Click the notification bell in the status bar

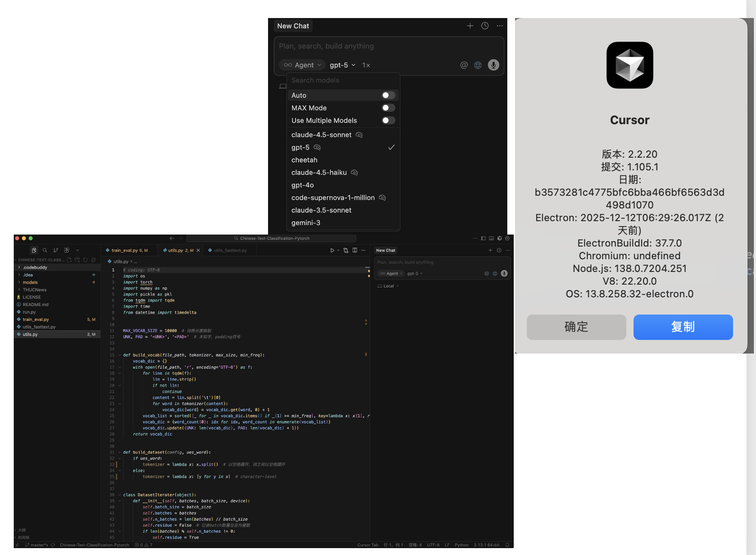(507, 545)
